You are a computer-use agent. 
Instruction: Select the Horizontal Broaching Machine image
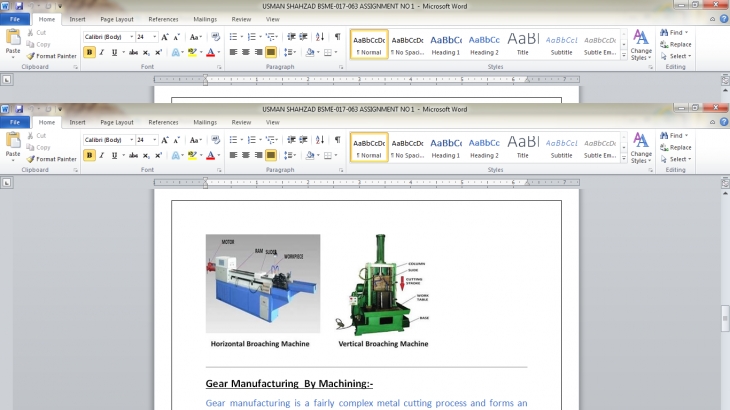coord(263,283)
